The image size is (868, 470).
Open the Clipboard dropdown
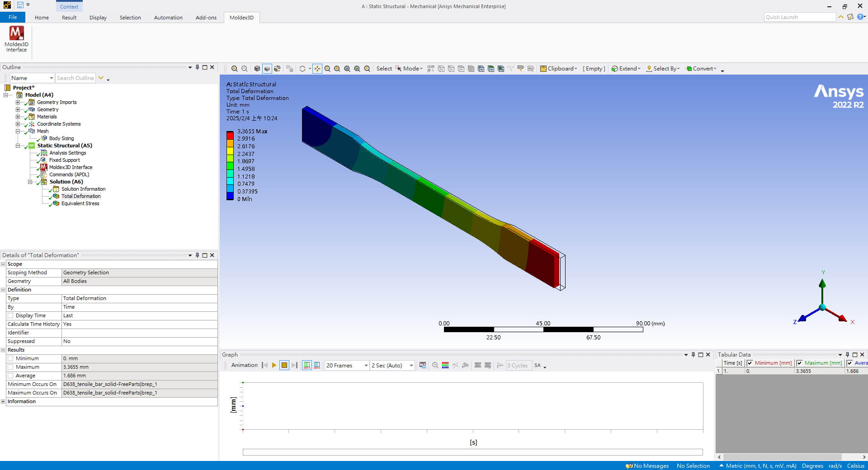tap(559, 69)
